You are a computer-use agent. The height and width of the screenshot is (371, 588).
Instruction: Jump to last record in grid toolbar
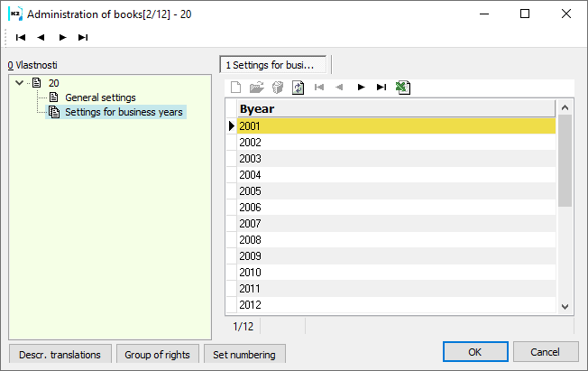click(381, 88)
